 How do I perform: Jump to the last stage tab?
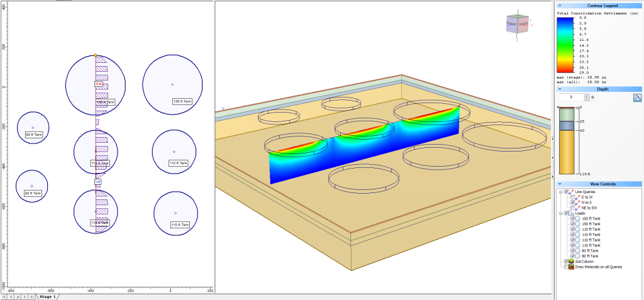[31, 296]
